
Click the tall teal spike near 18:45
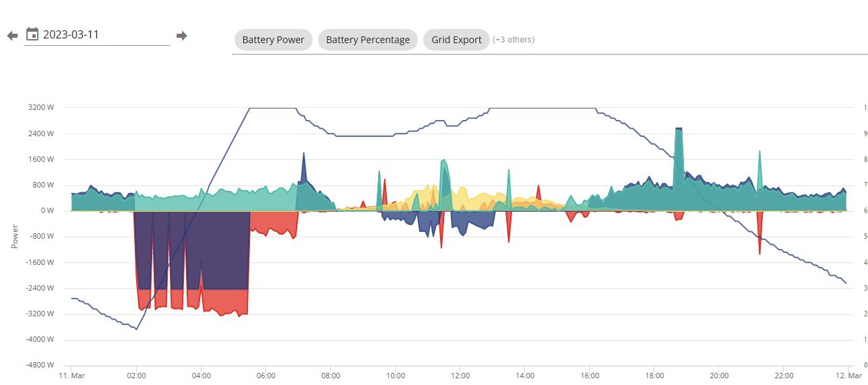coord(679,169)
